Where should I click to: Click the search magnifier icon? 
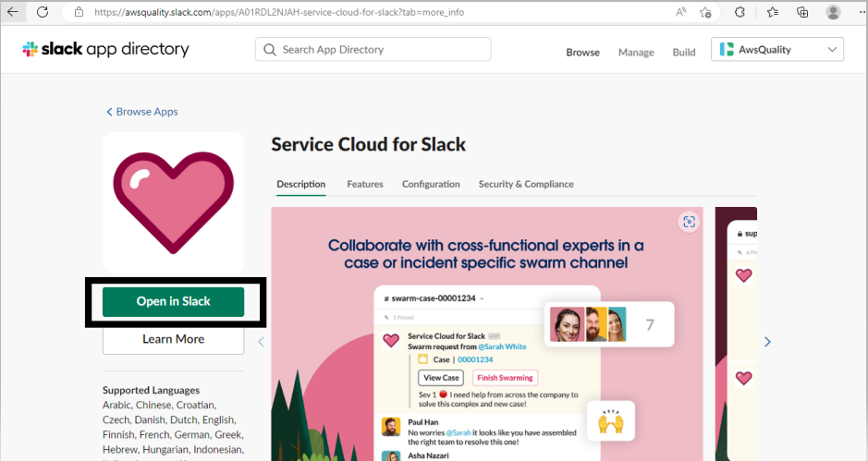[270, 50]
